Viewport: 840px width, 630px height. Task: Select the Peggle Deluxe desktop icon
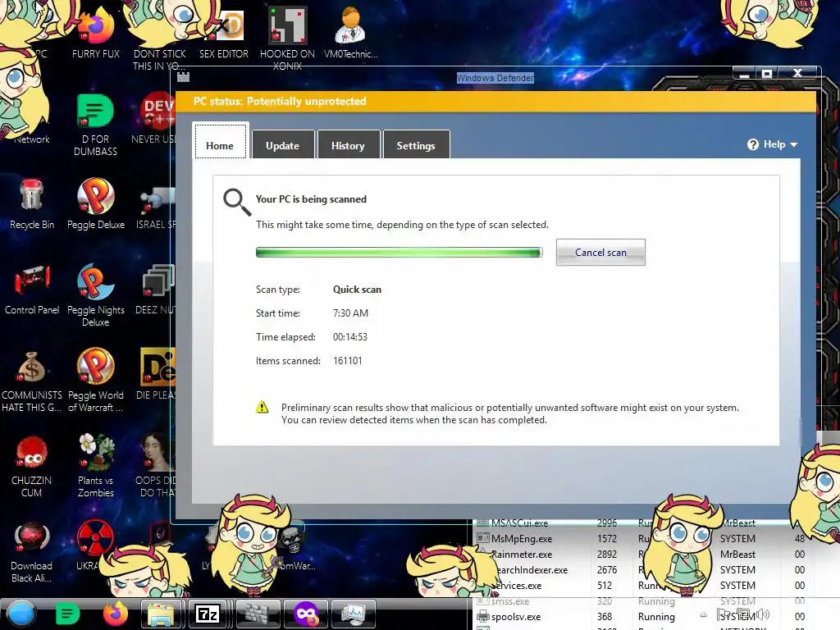[x=96, y=203]
